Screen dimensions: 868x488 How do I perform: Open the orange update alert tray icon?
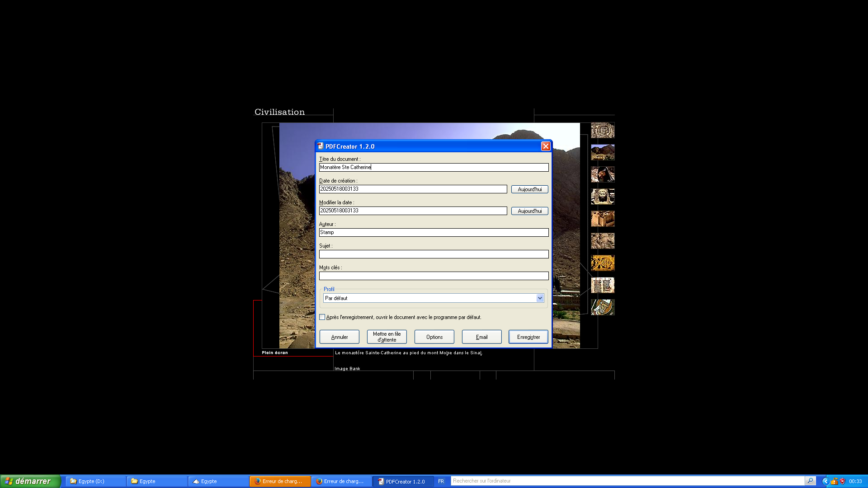click(835, 481)
